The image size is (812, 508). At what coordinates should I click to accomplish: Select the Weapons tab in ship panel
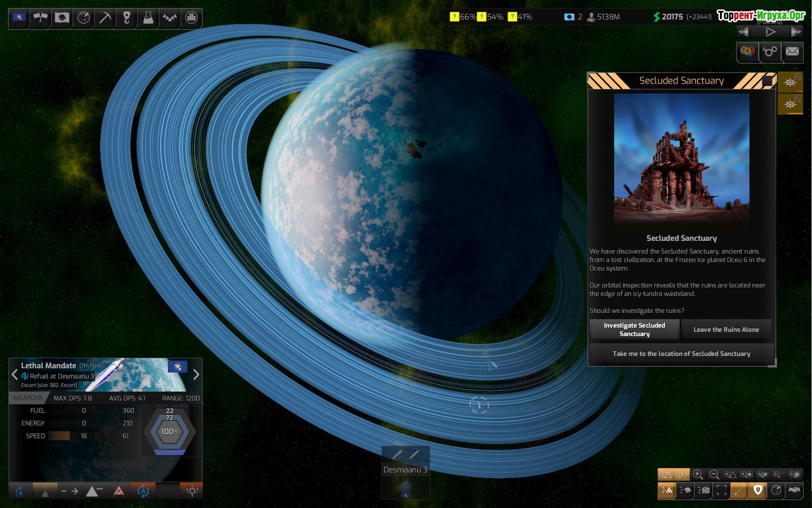tap(28, 398)
